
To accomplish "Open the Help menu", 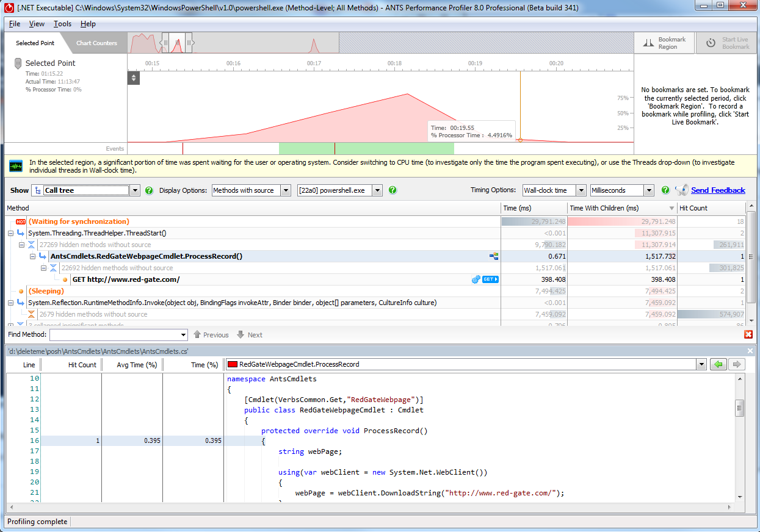I will [x=88, y=24].
